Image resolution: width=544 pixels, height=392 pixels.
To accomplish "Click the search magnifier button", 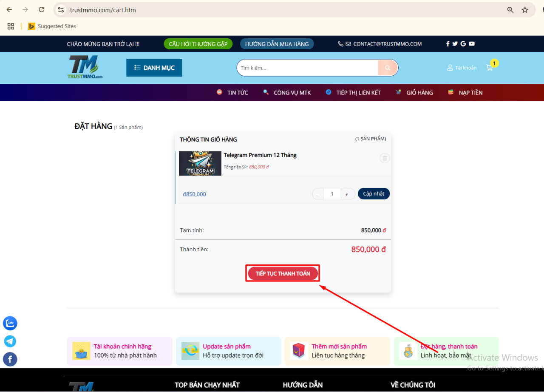I will [388, 68].
